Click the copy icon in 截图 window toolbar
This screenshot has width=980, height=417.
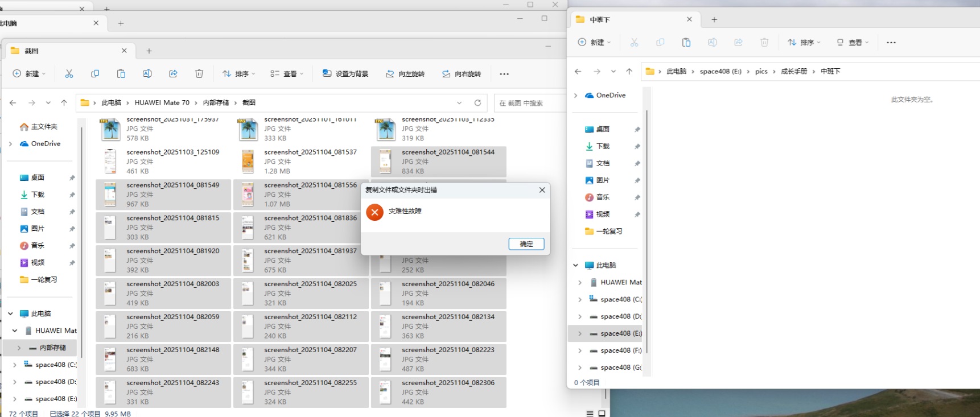(x=95, y=73)
